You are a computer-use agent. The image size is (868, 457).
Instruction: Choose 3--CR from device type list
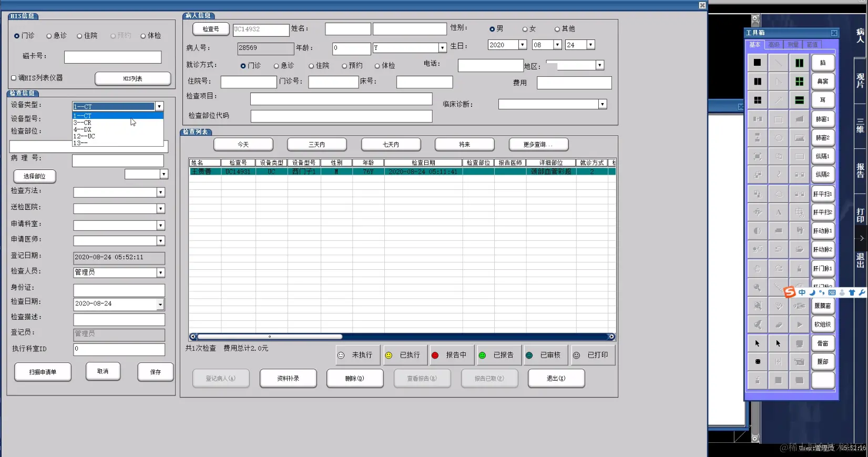click(x=118, y=123)
